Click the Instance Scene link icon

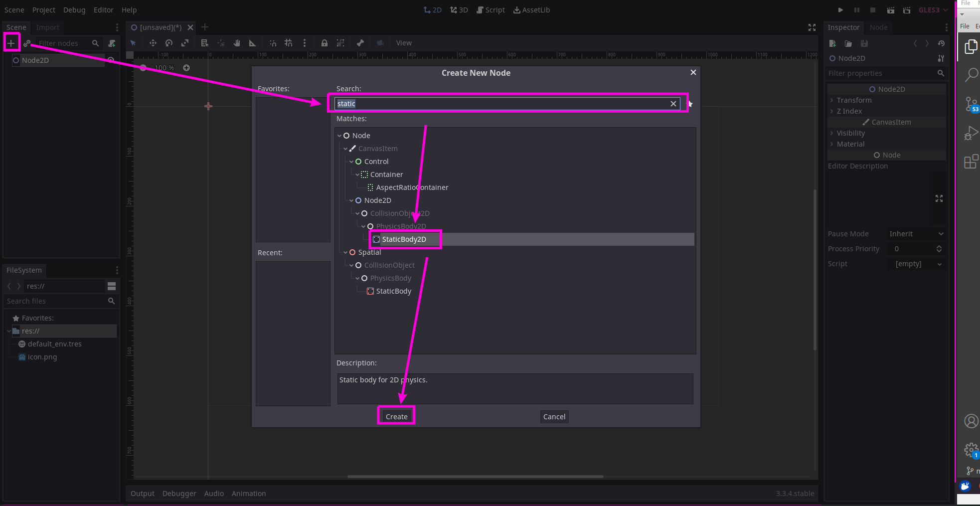(27, 43)
